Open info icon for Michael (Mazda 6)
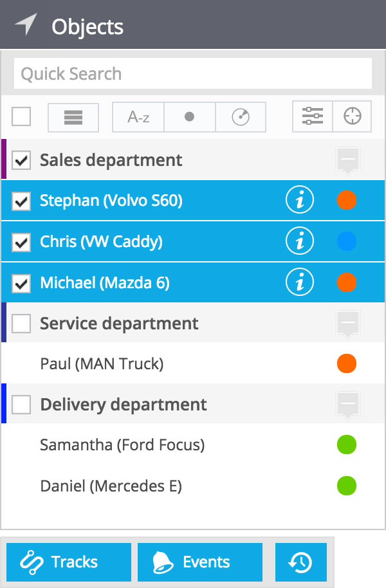 pos(300,282)
